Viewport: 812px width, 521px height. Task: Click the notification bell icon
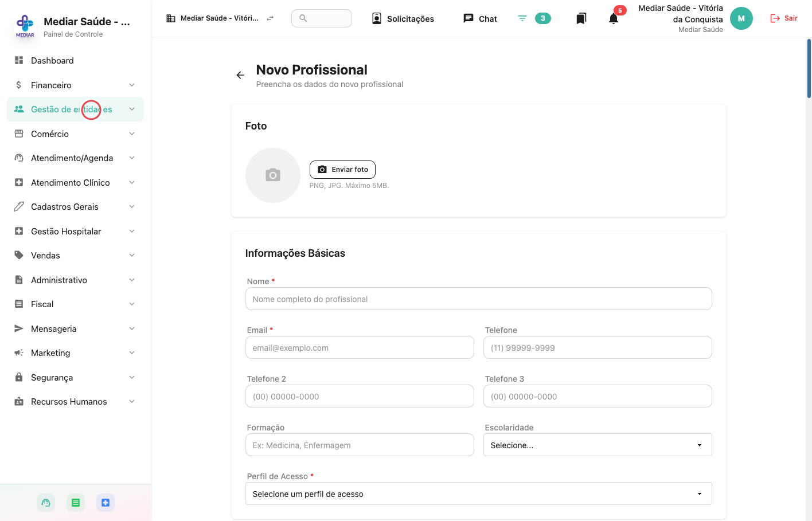pyautogui.click(x=614, y=18)
